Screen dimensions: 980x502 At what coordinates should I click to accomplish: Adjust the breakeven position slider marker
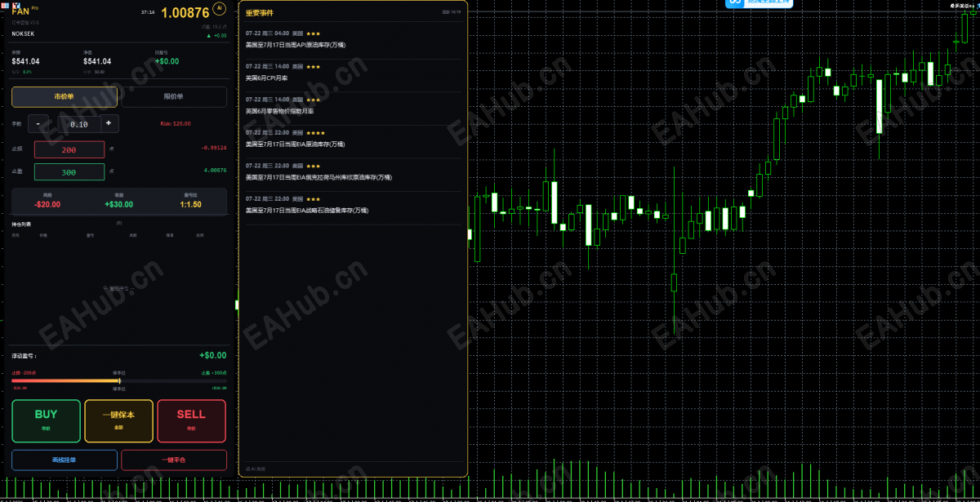click(x=120, y=380)
